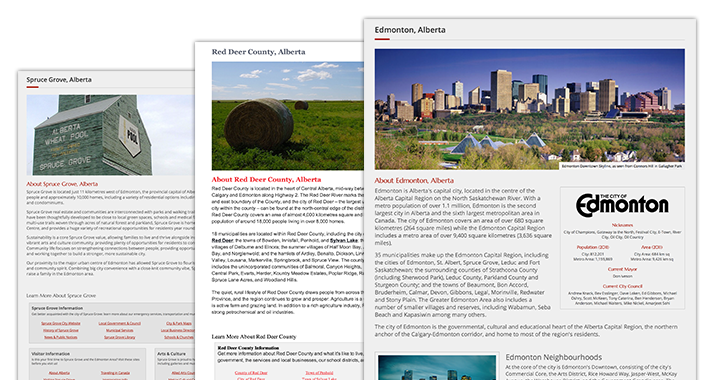The image size is (712, 380).
Task: Click the About Red Deer County, Alberta heading
Action: (x=266, y=179)
